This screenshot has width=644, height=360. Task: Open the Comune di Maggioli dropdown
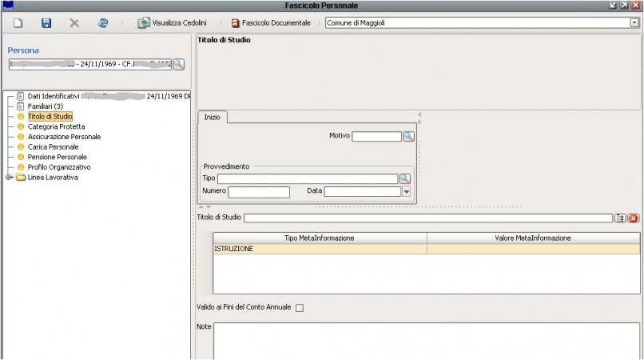click(x=634, y=23)
